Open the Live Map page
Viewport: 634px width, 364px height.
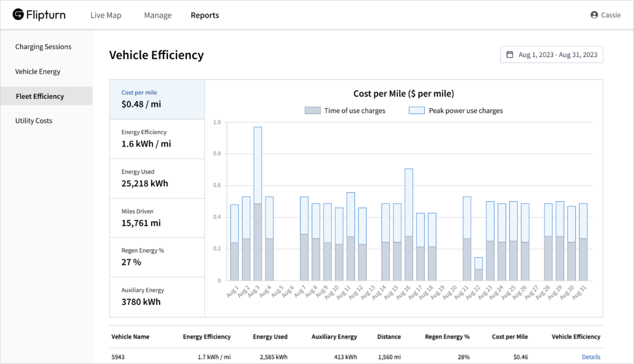pos(106,15)
